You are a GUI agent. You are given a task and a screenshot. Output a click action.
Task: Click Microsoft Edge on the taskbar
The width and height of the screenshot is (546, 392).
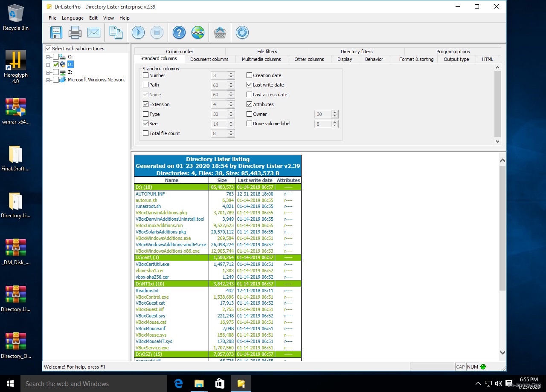tap(178, 383)
